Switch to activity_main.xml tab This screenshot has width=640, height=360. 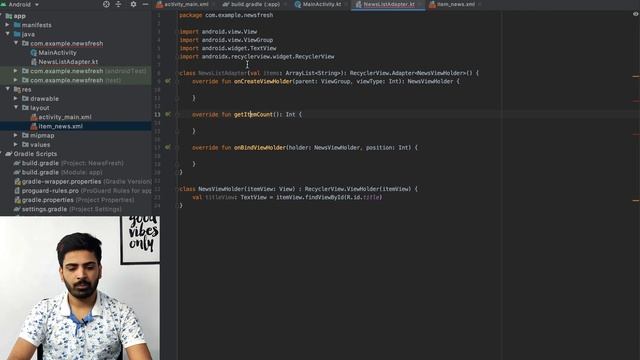pos(186,4)
